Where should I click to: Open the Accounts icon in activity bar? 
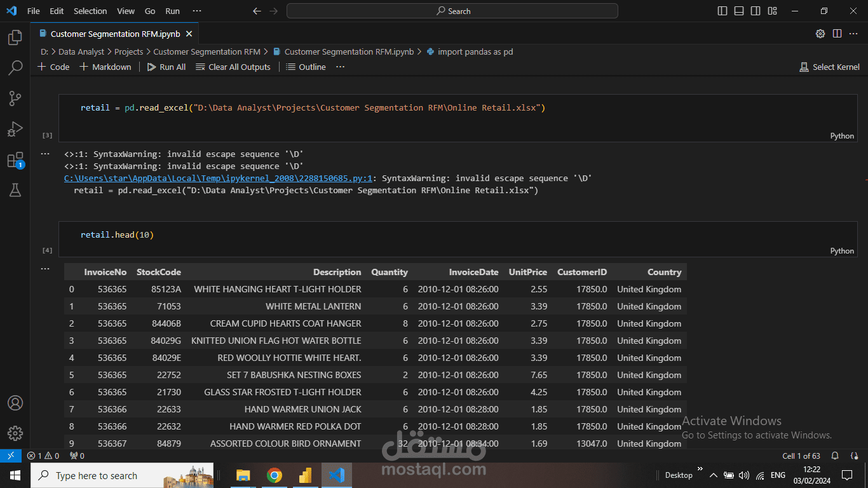tap(15, 403)
